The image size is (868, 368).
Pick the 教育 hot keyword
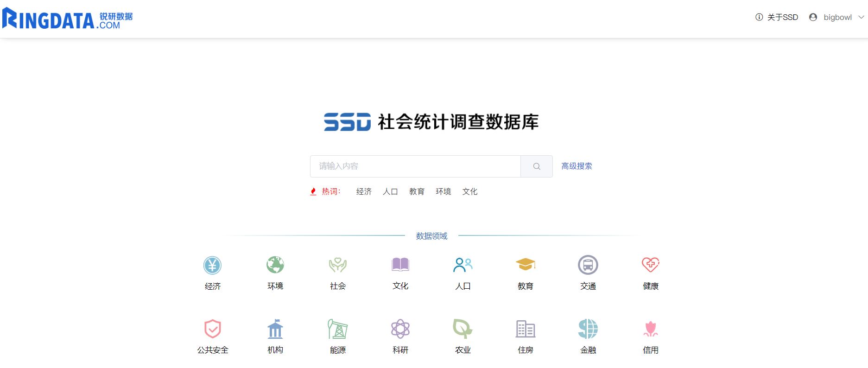pos(417,191)
